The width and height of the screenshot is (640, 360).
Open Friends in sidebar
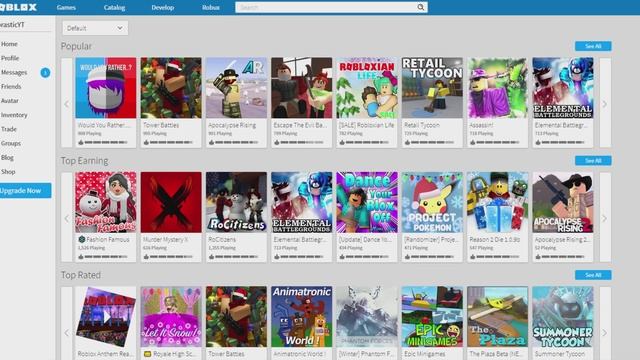click(11, 87)
